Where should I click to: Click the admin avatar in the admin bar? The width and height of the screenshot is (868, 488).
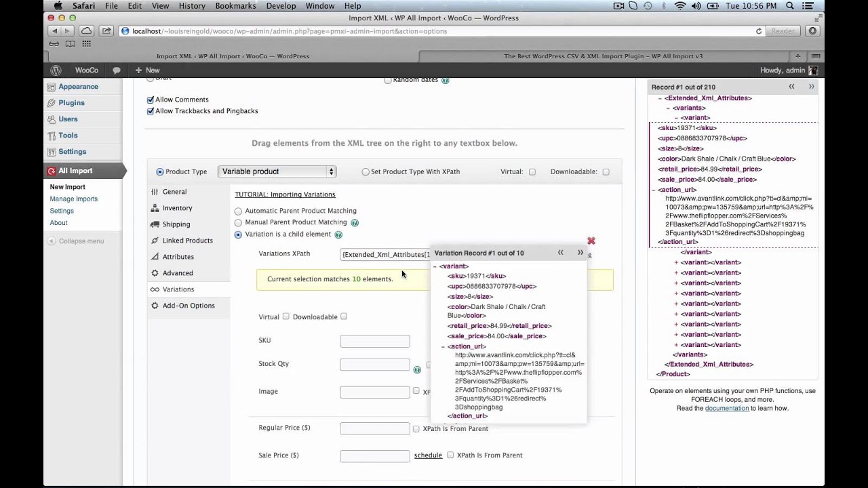pos(813,70)
